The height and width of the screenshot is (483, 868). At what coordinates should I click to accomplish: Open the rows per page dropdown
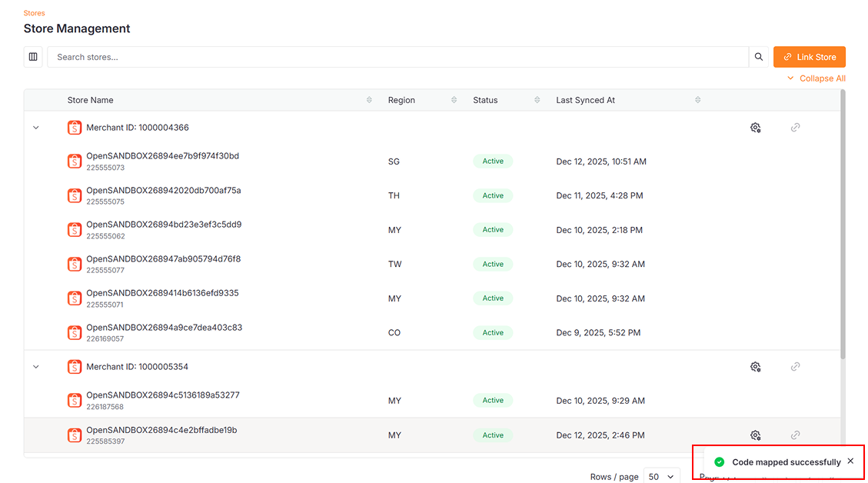click(661, 477)
